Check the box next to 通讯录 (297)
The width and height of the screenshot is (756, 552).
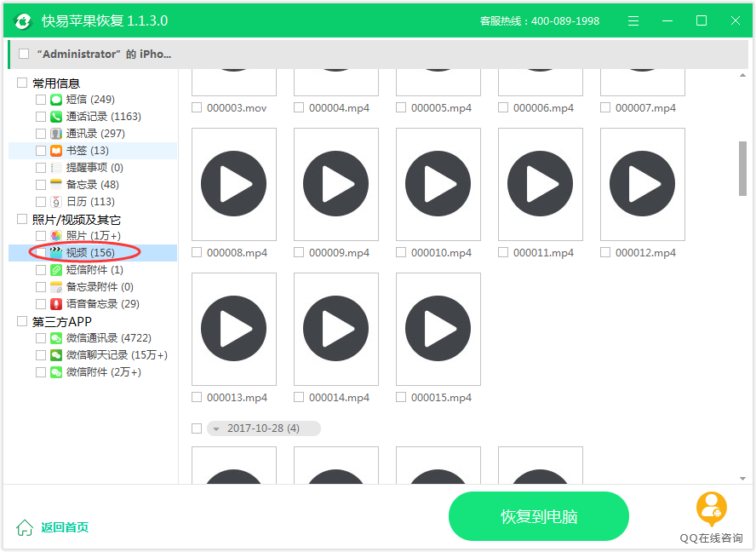pyautogui.click(x=41, y=134)
